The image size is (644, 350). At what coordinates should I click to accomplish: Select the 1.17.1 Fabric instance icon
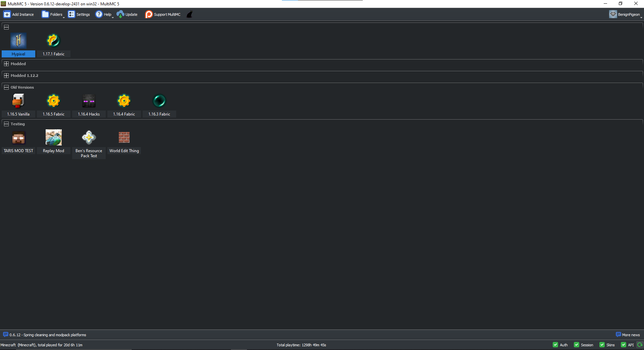click(x=53, y=41)
